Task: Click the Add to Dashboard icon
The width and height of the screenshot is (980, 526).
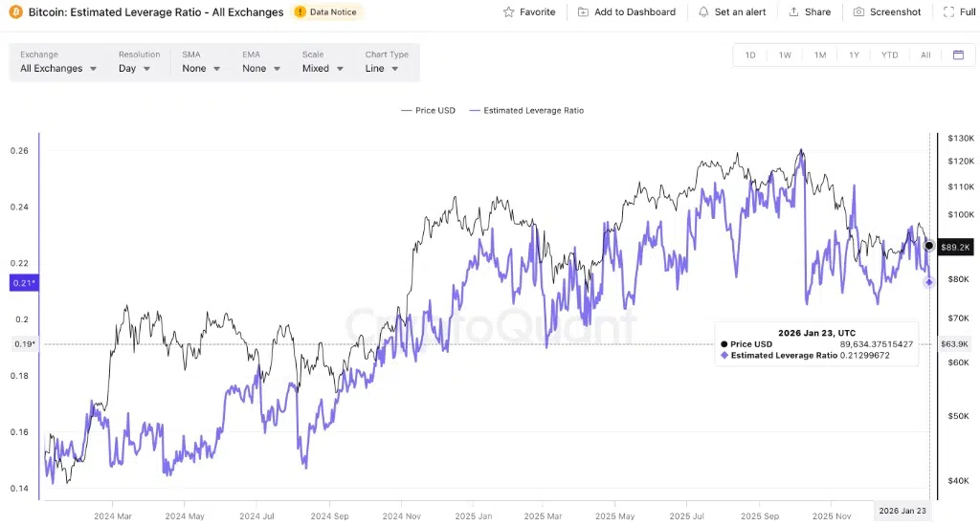Action: [x=584, y=12]
